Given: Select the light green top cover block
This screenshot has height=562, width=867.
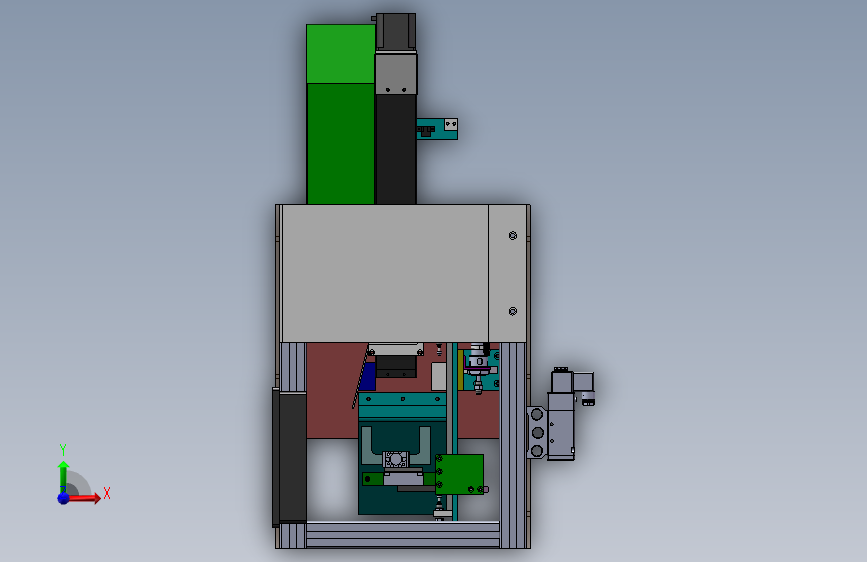Looking at the screenshot, I should 341,54.
